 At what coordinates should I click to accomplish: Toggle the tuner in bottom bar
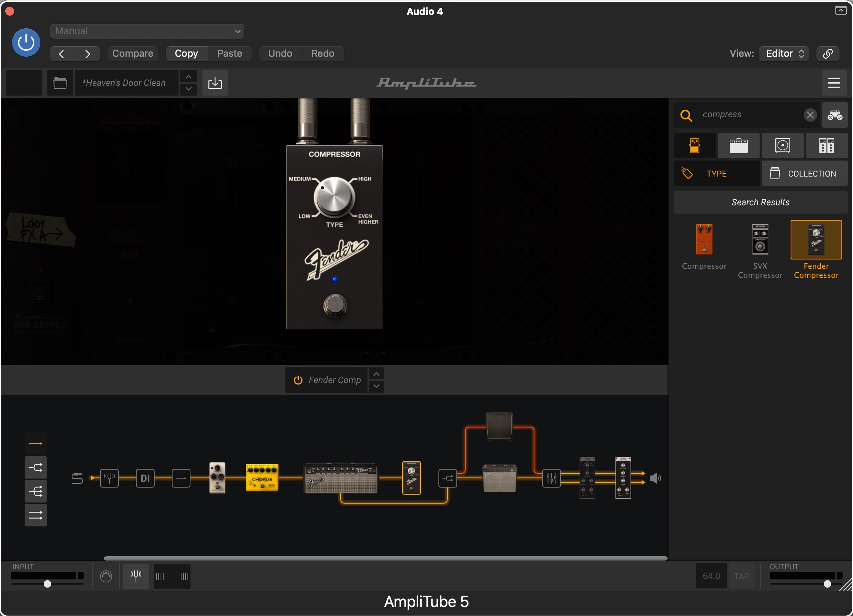[136, 576]
